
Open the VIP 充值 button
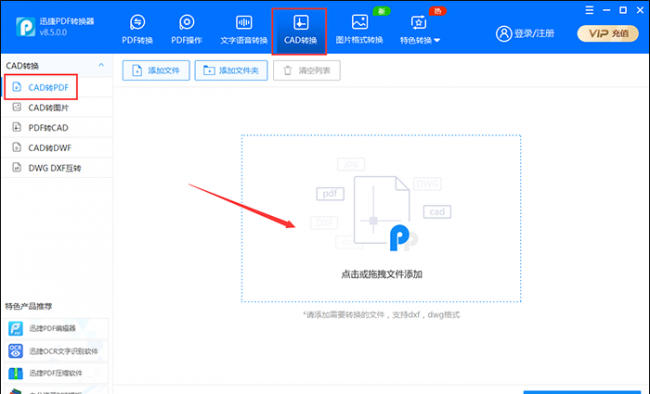[x=608, y=34]
